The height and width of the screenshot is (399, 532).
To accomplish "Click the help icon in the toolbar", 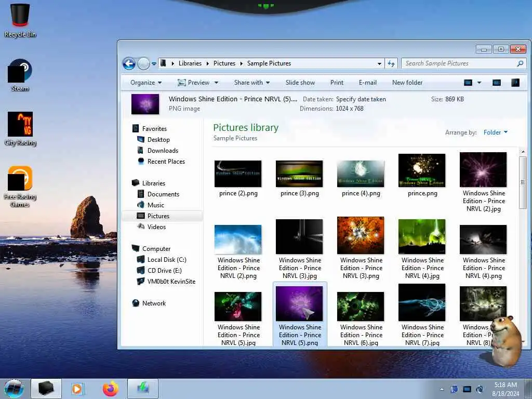I will click(x=515, y=83).
